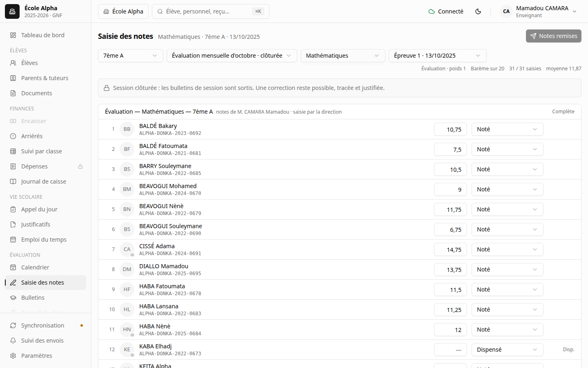The height and width of the screenshot is (368, 588).
Task: Click BF avatar for BALDÉ Fatoumata
Action: coord(127,149)
